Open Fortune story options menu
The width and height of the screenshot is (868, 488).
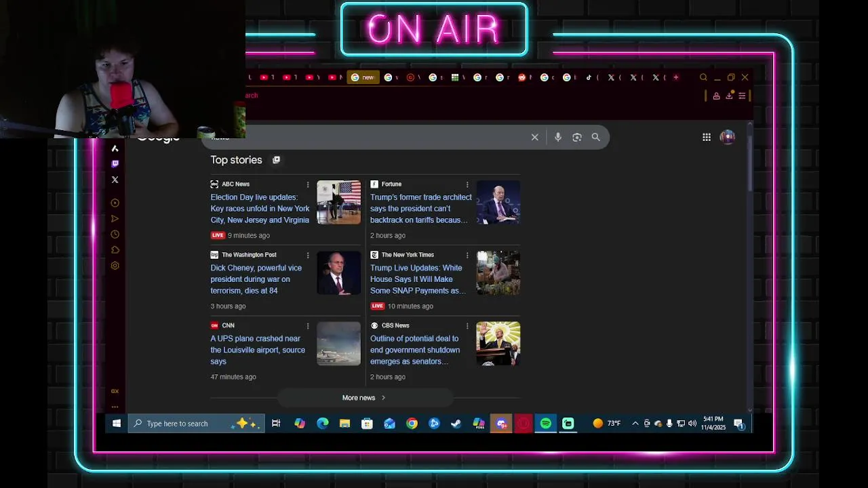pos(467,184)
